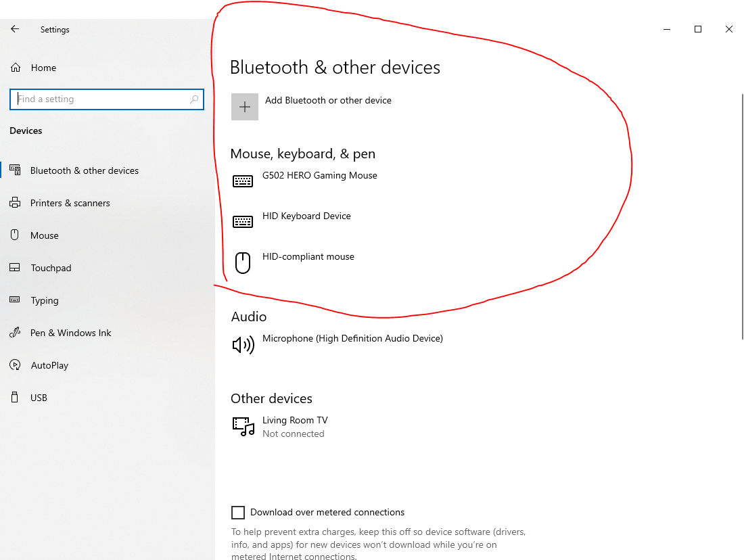Click the vertical scrollbar on the right
This screenshot has height=560, width=744.
742,216
